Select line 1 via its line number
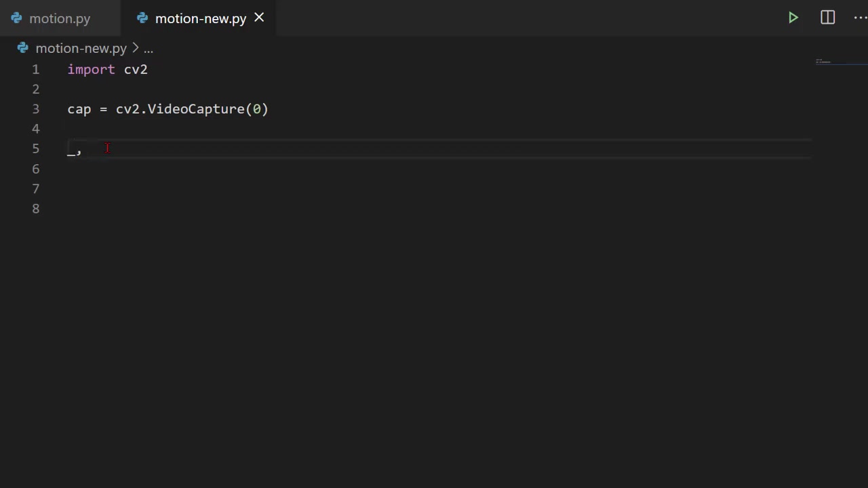Image resolution: width=868 pixels, height=488 pixels. [x=35, y=69]
